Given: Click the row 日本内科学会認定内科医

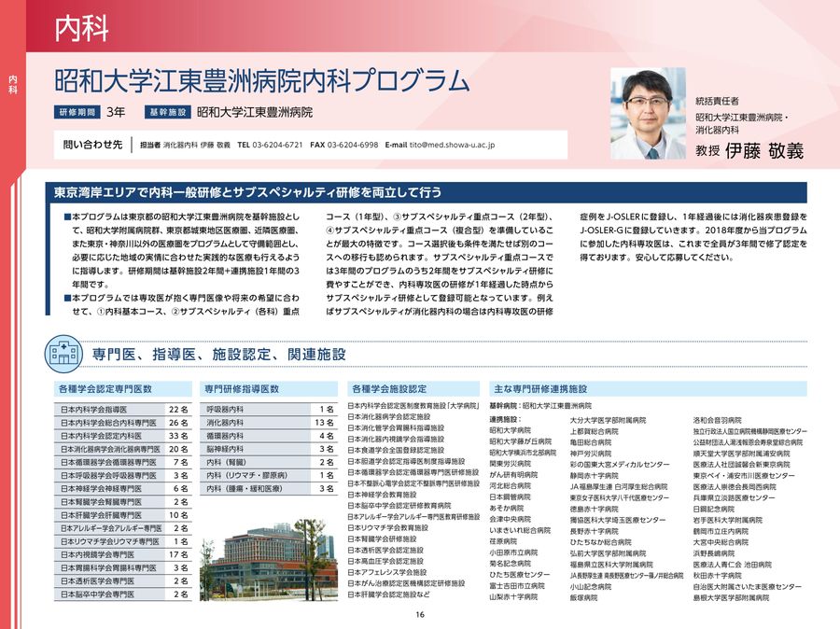Looking at the screenshot, I should click(x=122, y=436).
